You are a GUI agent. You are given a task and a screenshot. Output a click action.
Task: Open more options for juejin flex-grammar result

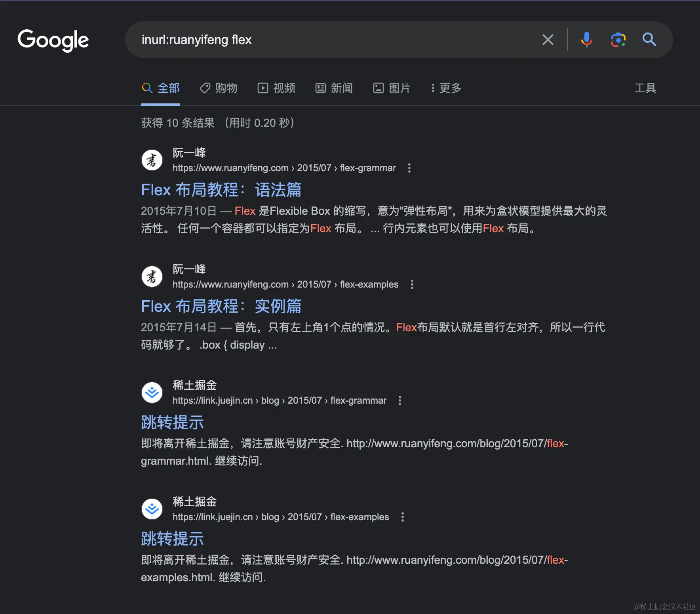[x=400, y=400]
